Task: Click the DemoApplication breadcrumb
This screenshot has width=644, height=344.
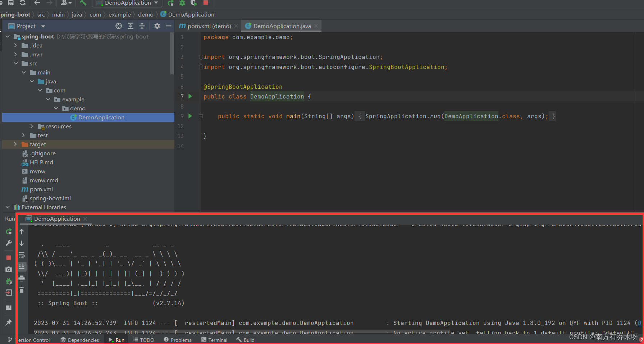Action: (x=187, y=14)
